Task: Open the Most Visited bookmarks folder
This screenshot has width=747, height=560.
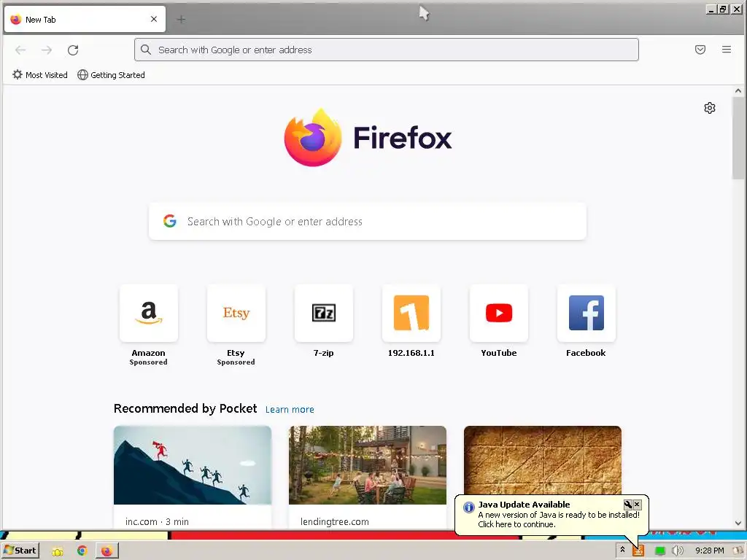Action: click(40, 75)
